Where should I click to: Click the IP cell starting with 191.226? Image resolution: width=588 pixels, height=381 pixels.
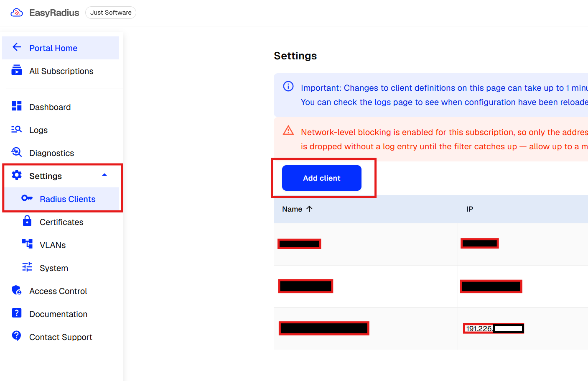[494, 329]
